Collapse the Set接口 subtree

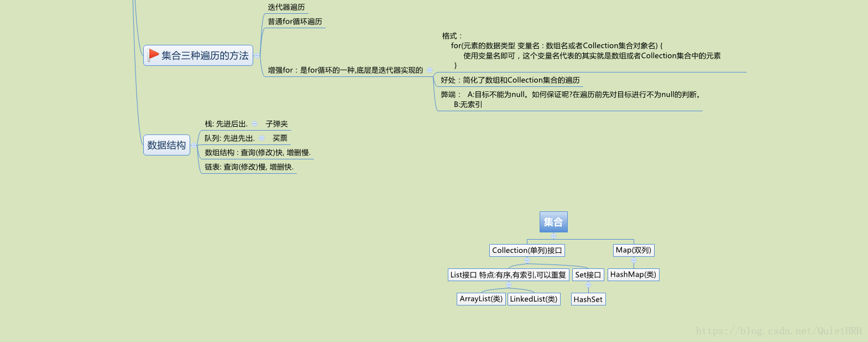pyautogui.click(x=588, y=284)
